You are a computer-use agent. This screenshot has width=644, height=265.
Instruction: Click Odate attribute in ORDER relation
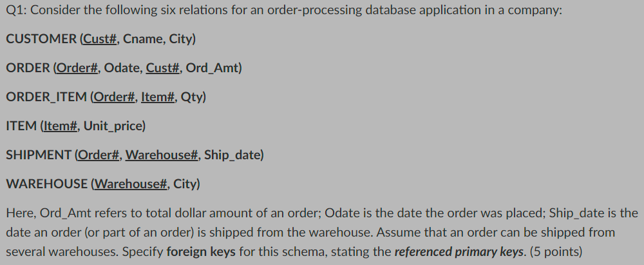122,68
